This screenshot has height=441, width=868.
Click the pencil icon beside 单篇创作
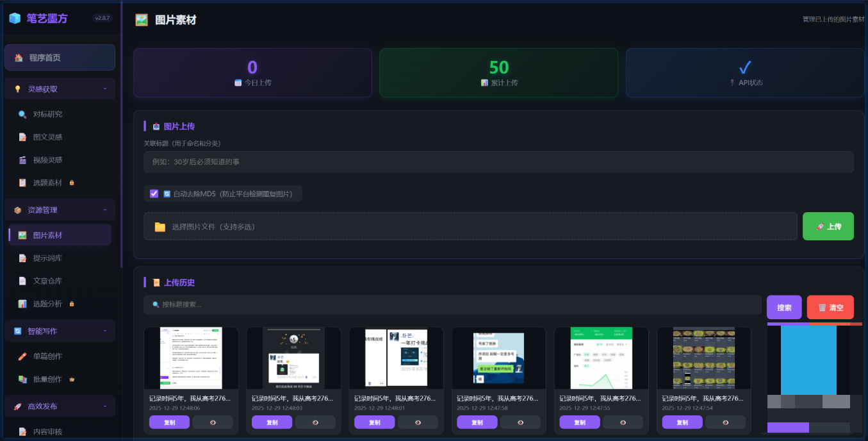tap(22, 356)
